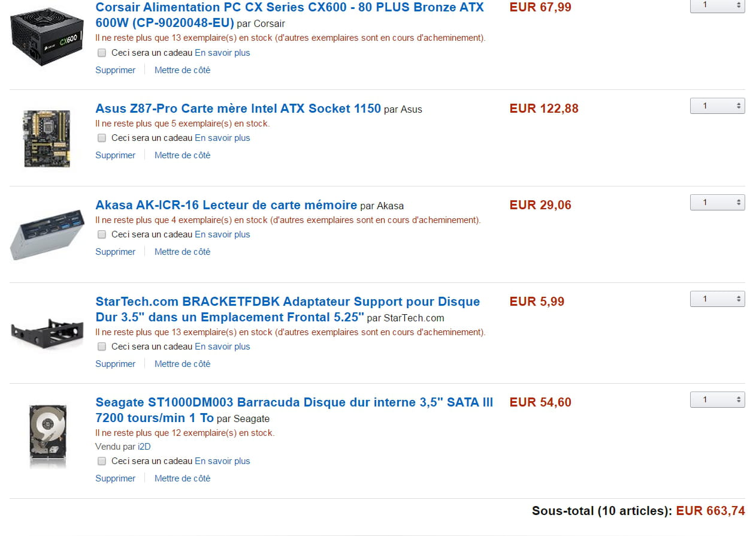Change quantity of the Akasa AK-ICR-16
756x536 pixels.
(x=717, y=203)
